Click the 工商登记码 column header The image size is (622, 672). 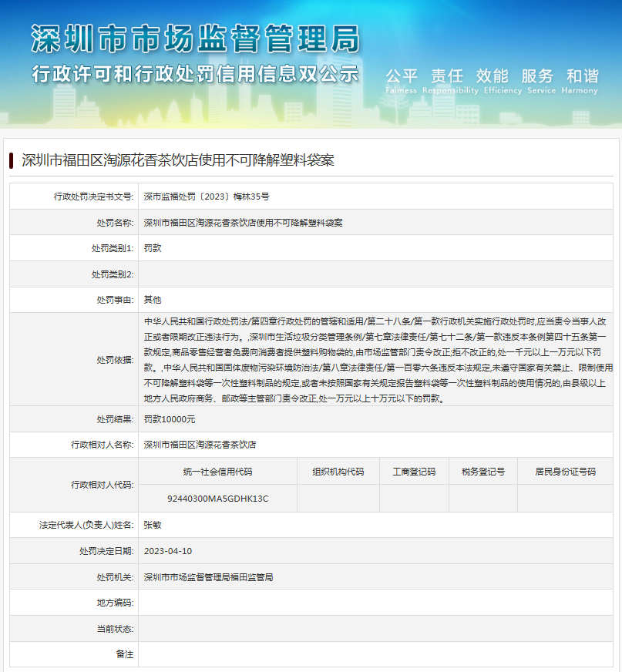414,472
